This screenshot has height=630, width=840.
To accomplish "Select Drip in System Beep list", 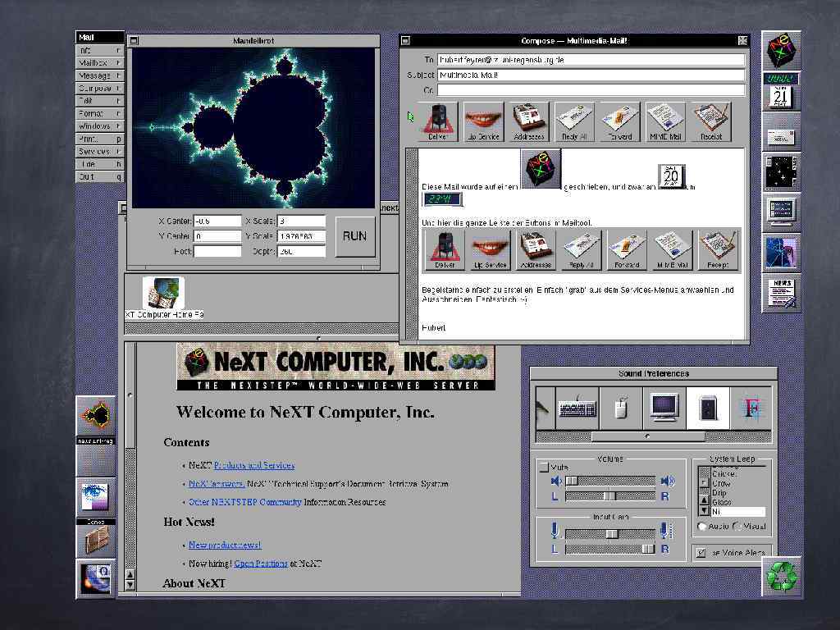I will [x=738, y=493].
